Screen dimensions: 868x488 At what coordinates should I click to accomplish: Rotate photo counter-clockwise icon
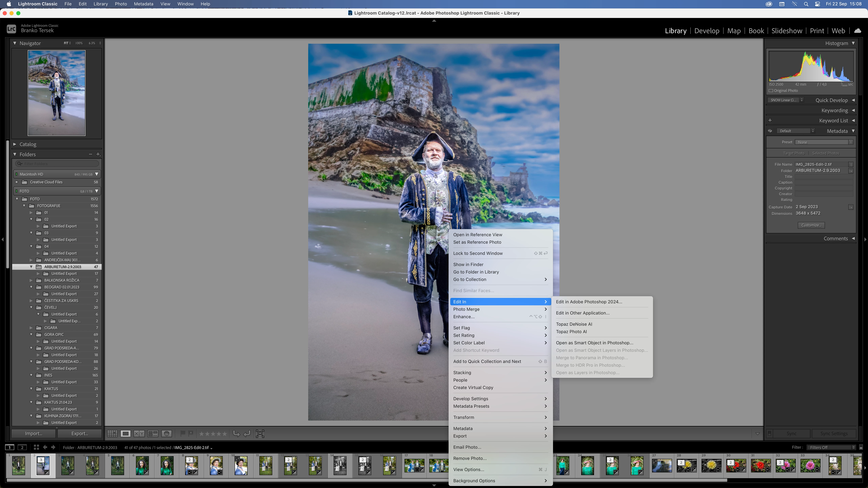click(x=236, y=434)
